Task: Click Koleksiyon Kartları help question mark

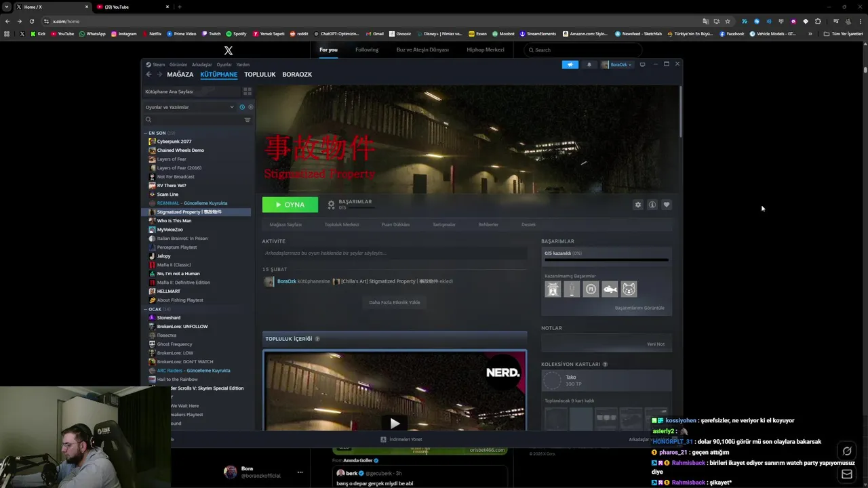Action: coord(605,364)
